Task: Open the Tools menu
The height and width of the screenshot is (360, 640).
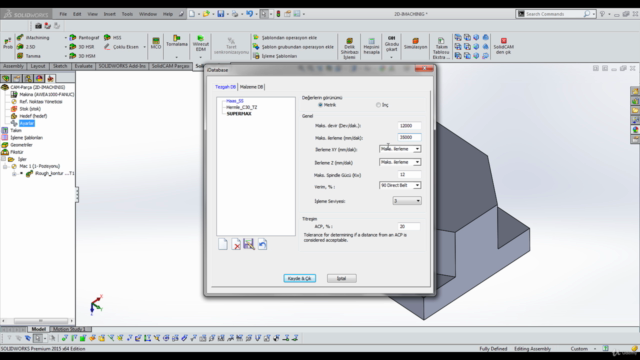Action: (x=127, y=14)
